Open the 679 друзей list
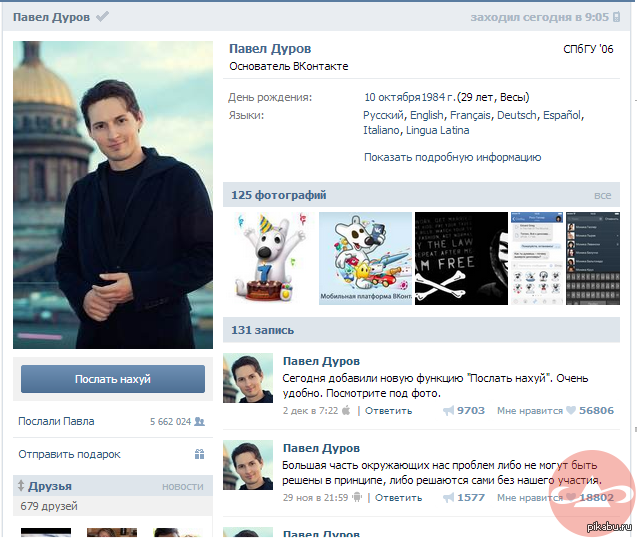 tap(49, 506)
